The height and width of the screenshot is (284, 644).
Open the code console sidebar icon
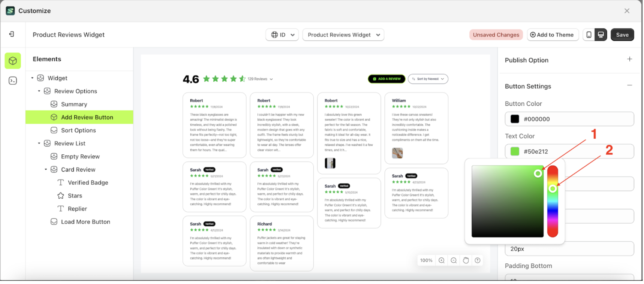pyautogui.click(x=13, y=81)
